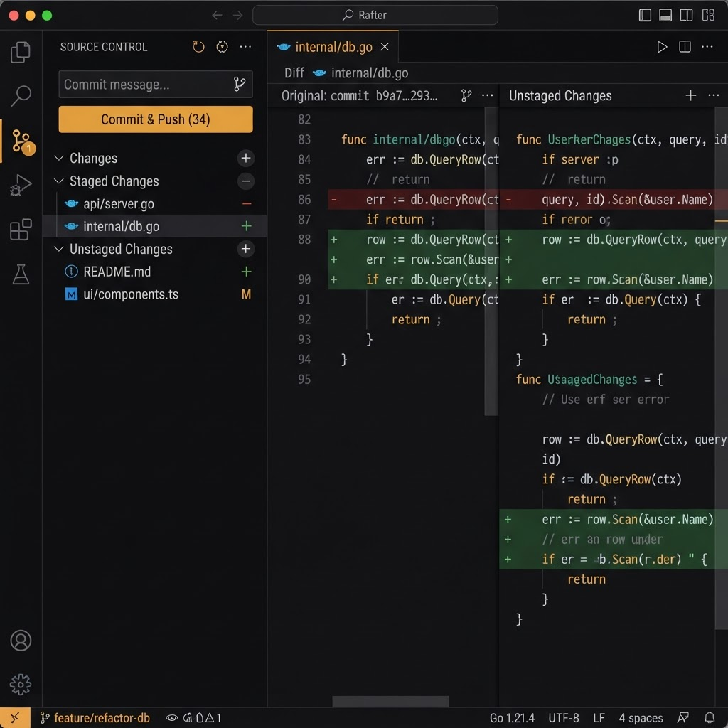Open Run and Debug view
This screenshot has height=728, width=728.
point(21,185)
